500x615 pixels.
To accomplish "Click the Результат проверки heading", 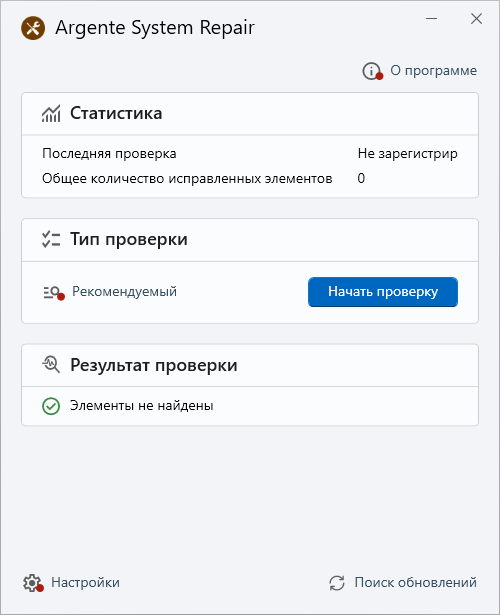I will (154, 365).
